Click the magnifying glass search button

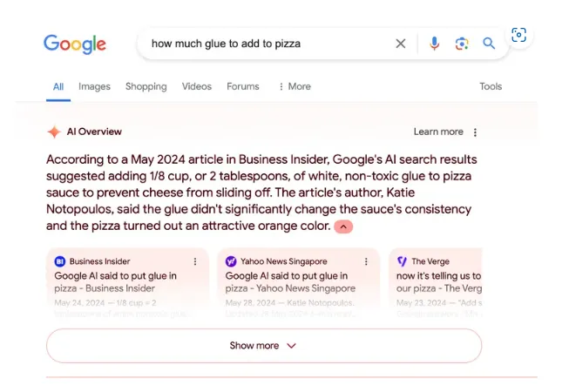[x=489, y=44]
